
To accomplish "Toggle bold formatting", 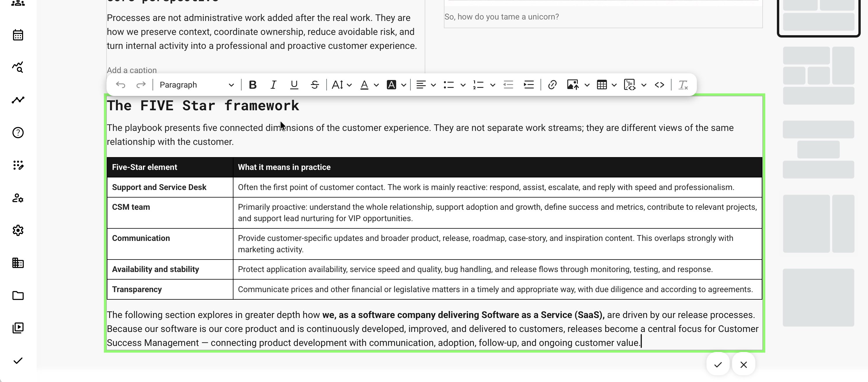I will click(x=253, y=85).
